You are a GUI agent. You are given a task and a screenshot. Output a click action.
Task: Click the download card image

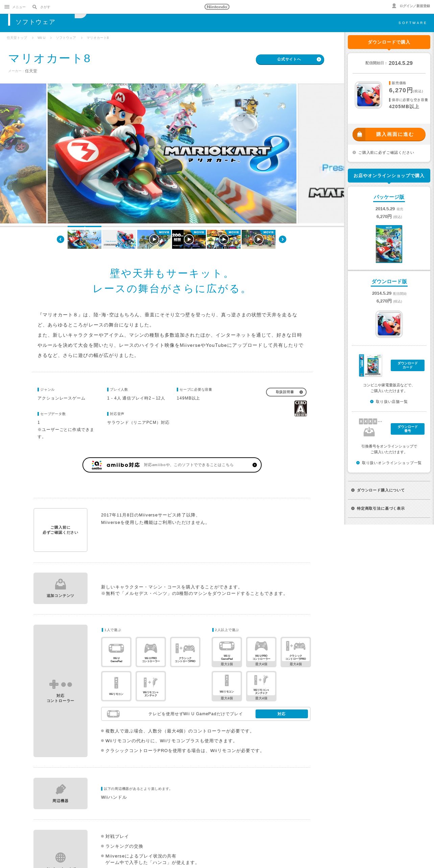click(371, 365)
